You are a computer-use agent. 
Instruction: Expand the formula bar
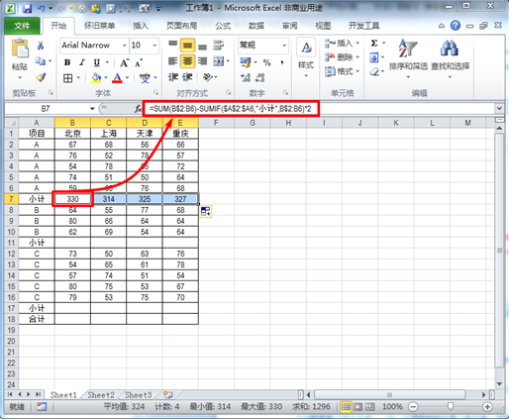499,108
